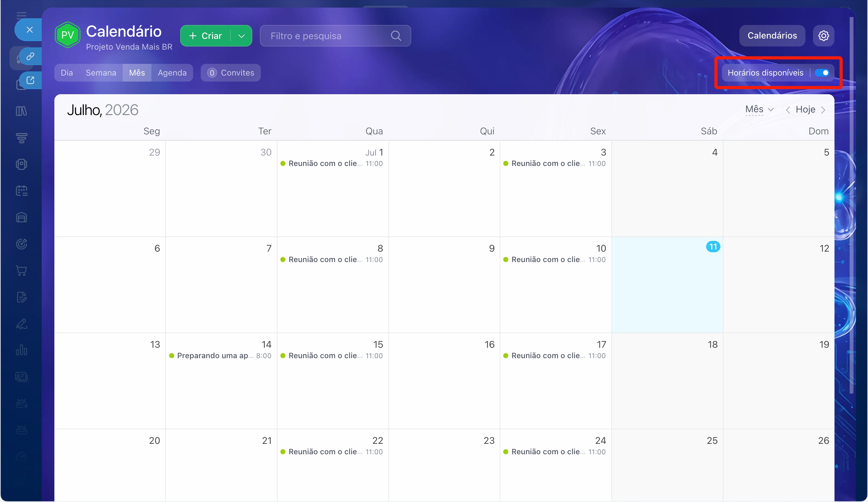This screenshot has width=868, height=502.
Task: Open Preparando uma ap... event on July 14
Action: pyautogui.click(x=220, y=356)
